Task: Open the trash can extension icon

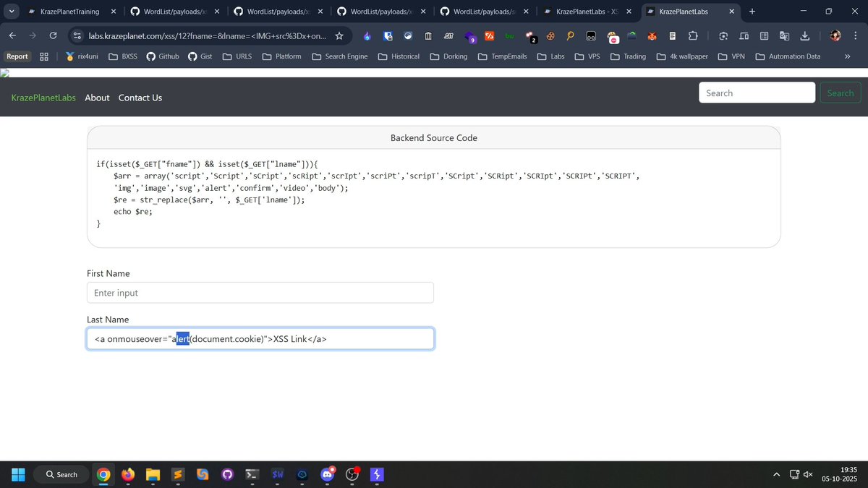Action: [428, 36]
